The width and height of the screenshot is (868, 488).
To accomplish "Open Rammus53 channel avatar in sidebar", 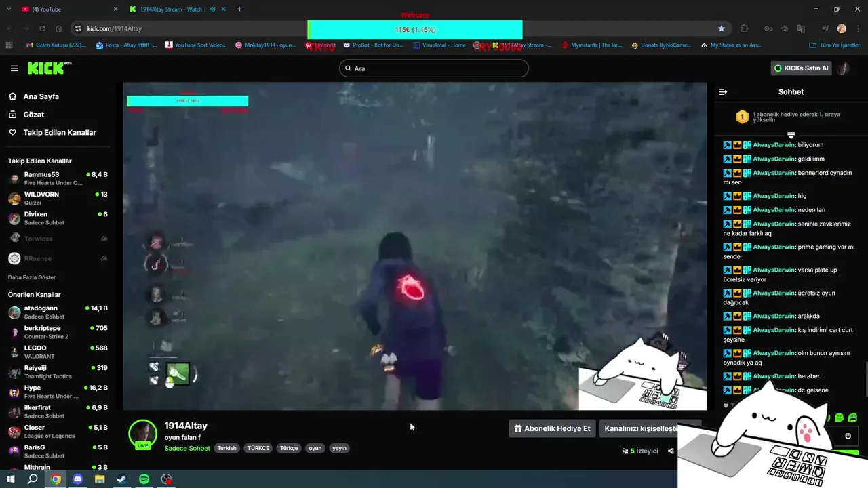I will (14, 178).
